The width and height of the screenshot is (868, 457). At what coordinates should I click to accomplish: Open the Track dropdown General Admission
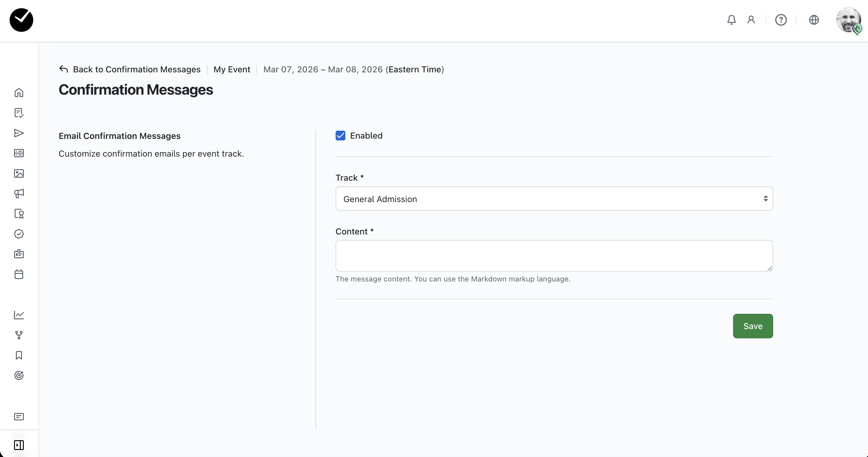point(554,199)
